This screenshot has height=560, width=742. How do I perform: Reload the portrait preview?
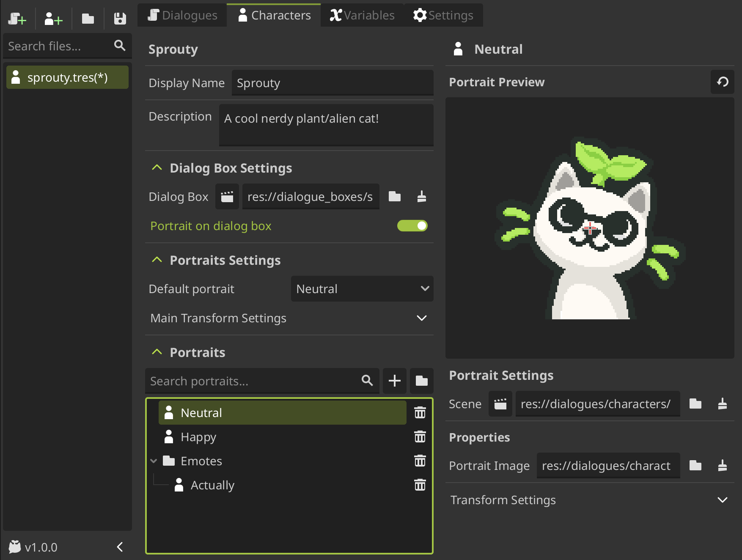(x=723, y=82)
